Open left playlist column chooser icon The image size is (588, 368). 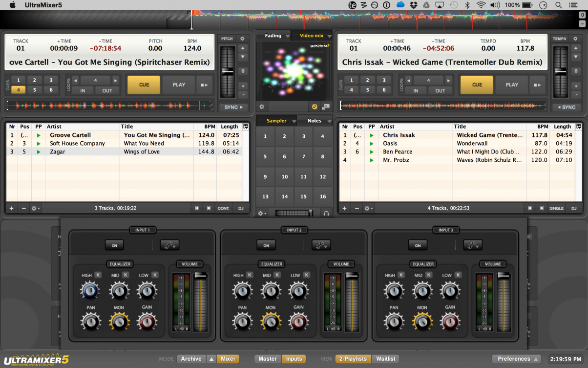coord(245,126)
